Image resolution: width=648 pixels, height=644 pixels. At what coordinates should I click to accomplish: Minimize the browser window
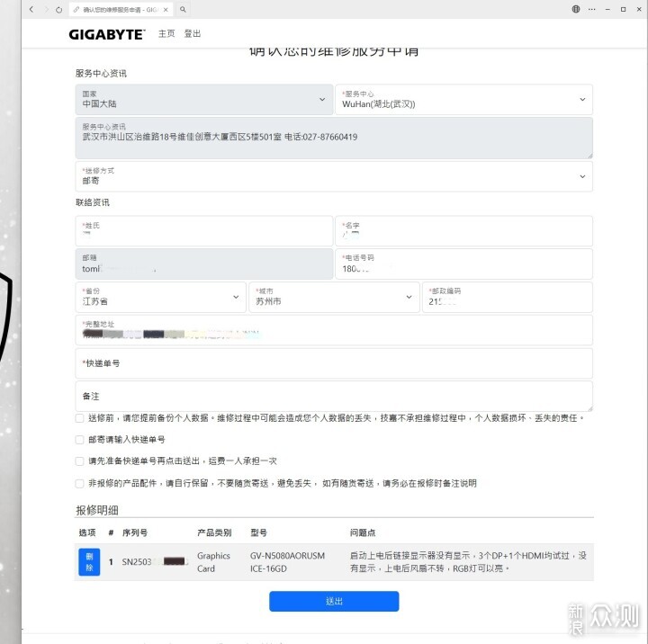(x=607, y=9)
